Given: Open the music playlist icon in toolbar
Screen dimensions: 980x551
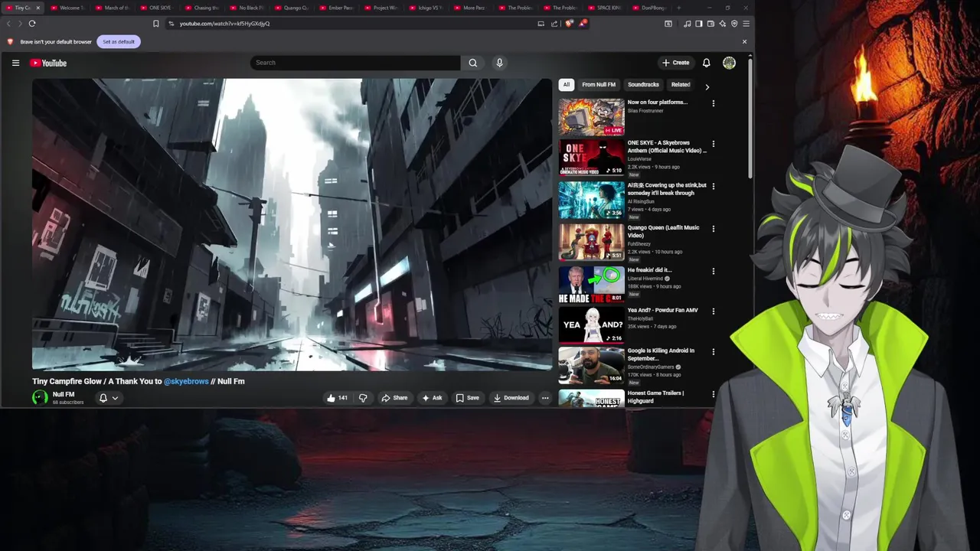Looking at the screenshot, I should [687, 24].
